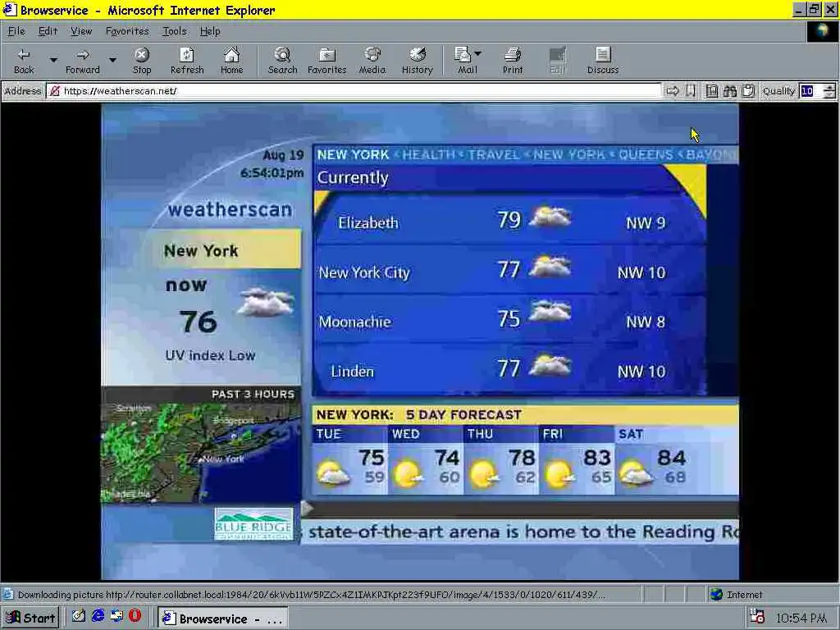Click the weatherscan logo text
Viewport: 840px width, 630px height.
coord(230,209)
